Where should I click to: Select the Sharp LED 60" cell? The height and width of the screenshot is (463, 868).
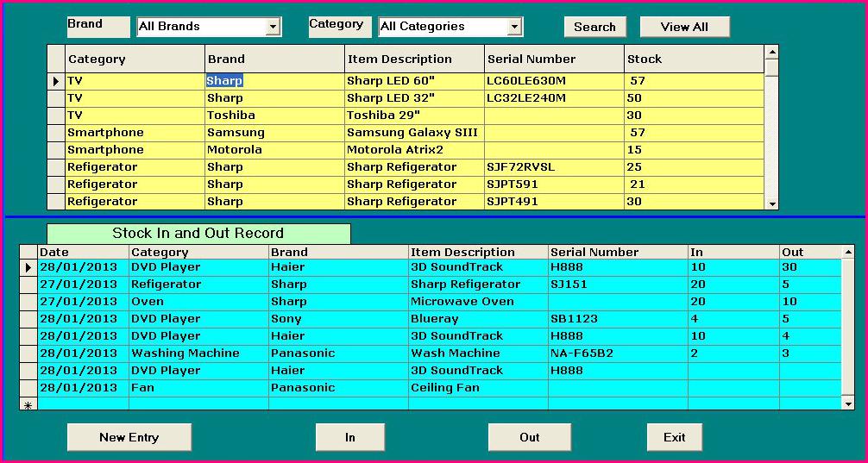415,81
